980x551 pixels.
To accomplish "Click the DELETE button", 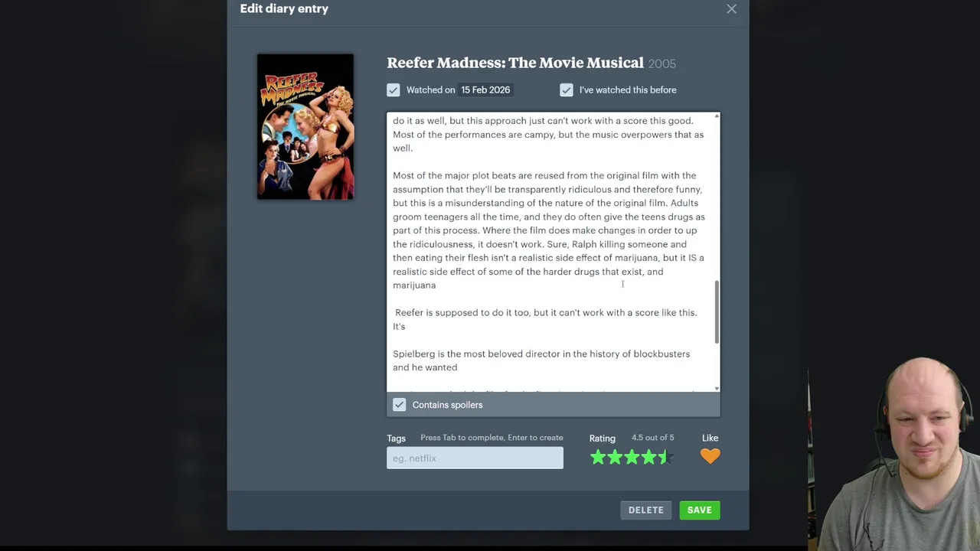I will 646,510.
